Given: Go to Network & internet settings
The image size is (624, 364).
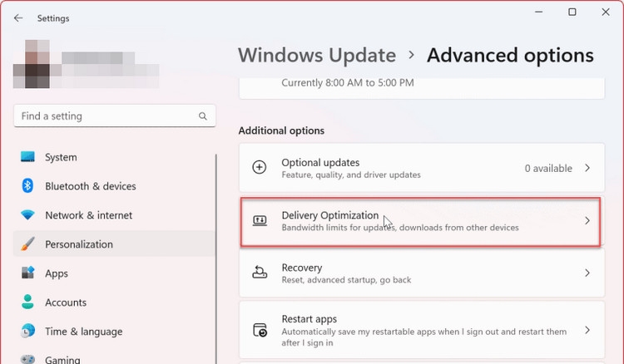Looking at the screenshot, I should pos(114,215).
